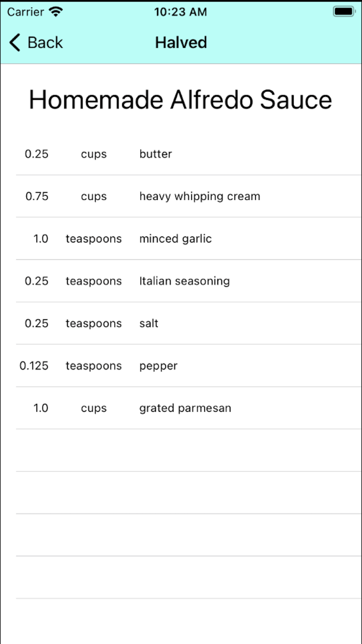Click the cups unit beside grated parmesan
Viewport: 362px width, 644px height.
tap(94, 408)
